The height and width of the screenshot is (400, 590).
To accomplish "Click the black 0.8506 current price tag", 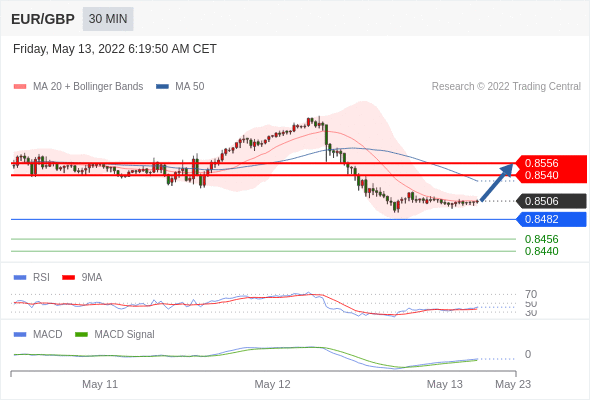I will (551, 201).
